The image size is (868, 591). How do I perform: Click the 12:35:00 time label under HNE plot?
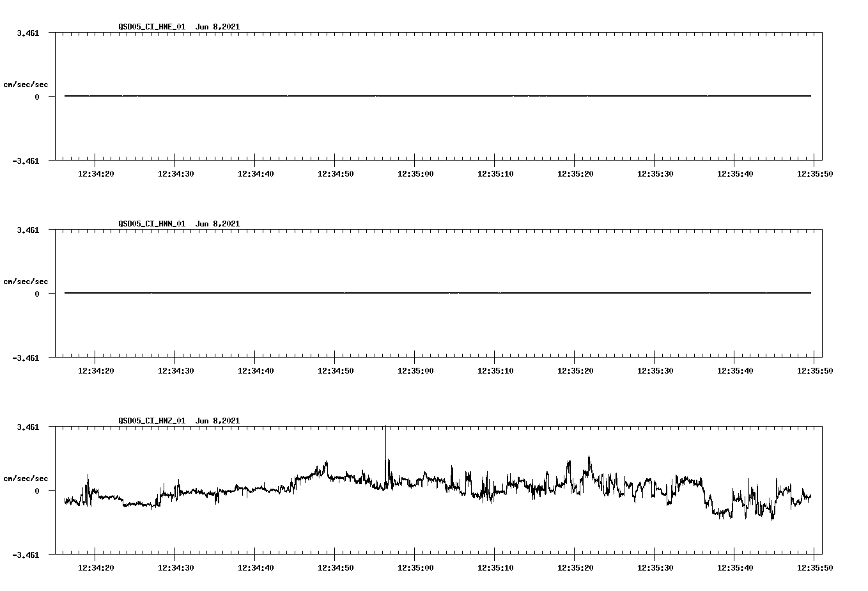tap(415, 173)
